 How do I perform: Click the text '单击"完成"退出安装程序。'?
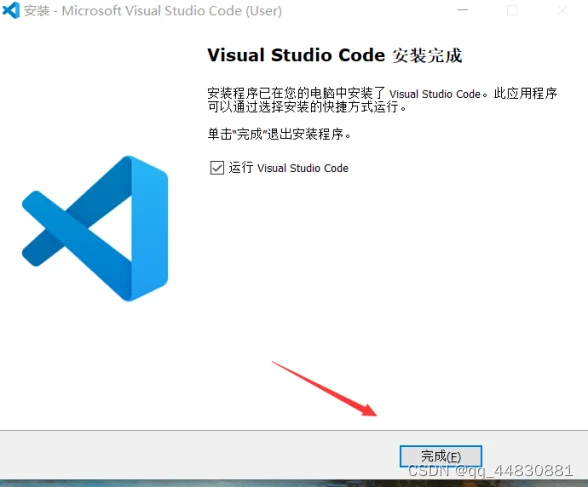(x=279, y=134)
